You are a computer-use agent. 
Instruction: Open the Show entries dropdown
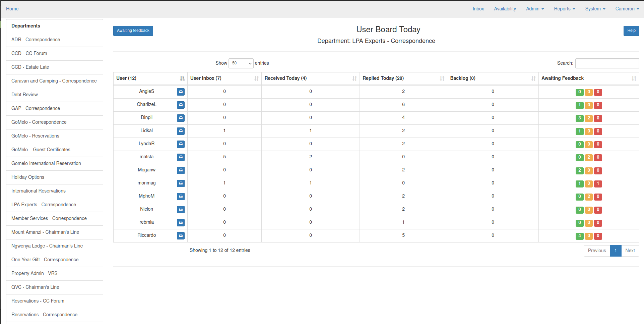(241, 63)
